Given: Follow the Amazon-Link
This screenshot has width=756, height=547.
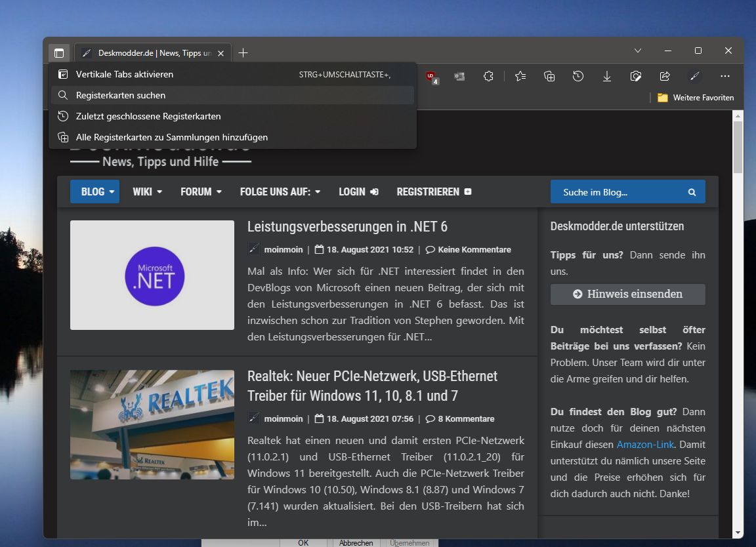Looking at the screenshot, I should coord(645,444).
